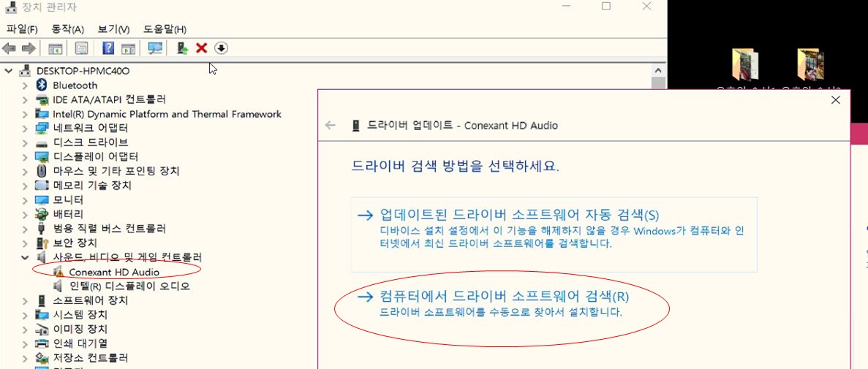Select the 마우스 및 기타 포인팅 장치 icon
This screenshot has height=369, width=868.
coord(42,171)
